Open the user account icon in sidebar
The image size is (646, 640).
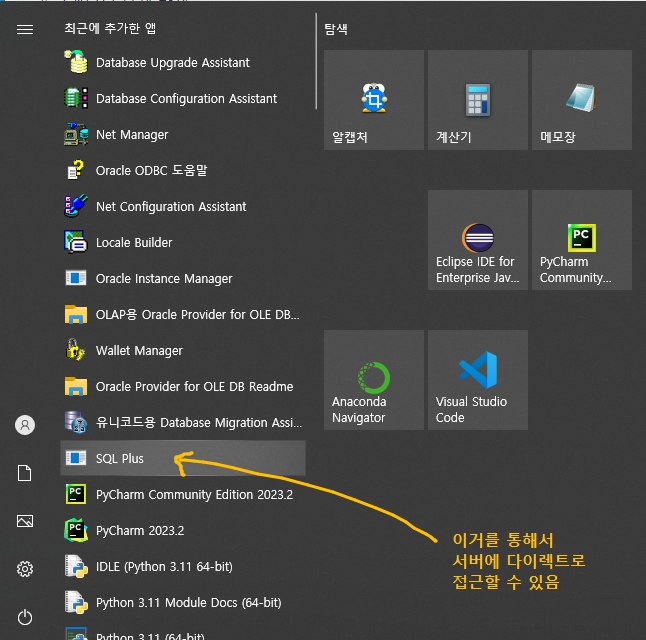pos(25,424)
